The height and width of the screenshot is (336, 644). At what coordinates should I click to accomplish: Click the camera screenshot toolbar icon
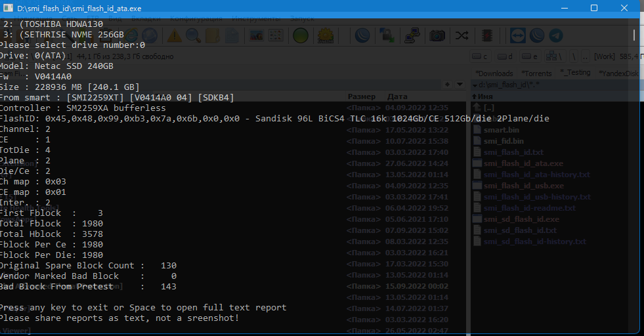click(437, 35)
